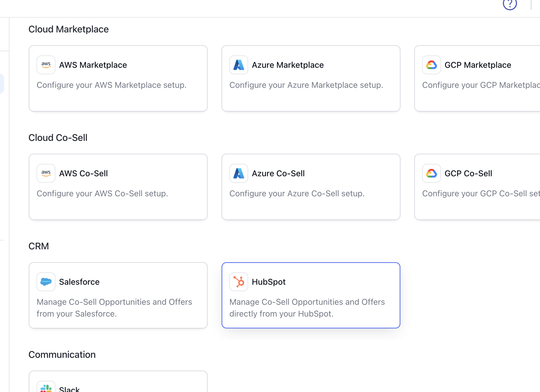Select the Azure Co-Sell logo icon

click(x=239, y=173)
